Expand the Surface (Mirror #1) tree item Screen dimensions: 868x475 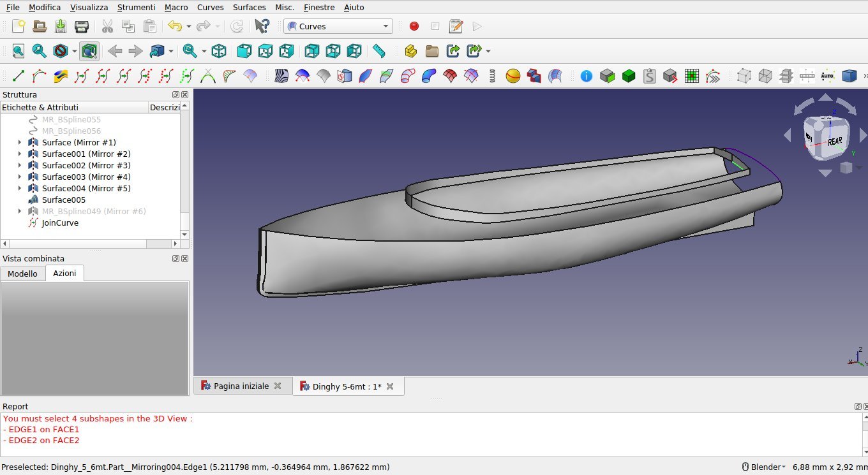[x=19, y=142]
